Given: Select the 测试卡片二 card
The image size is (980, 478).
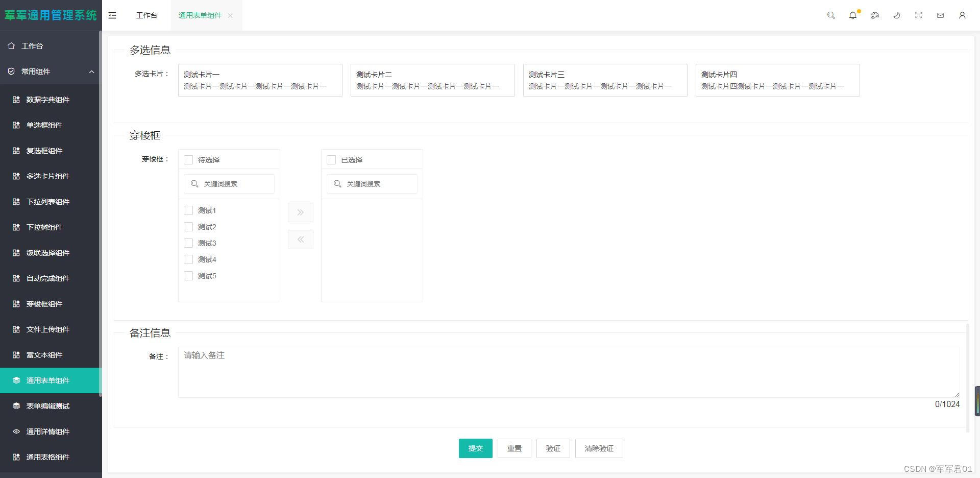Looking at the screenshot, I should [x=433, y=80].
